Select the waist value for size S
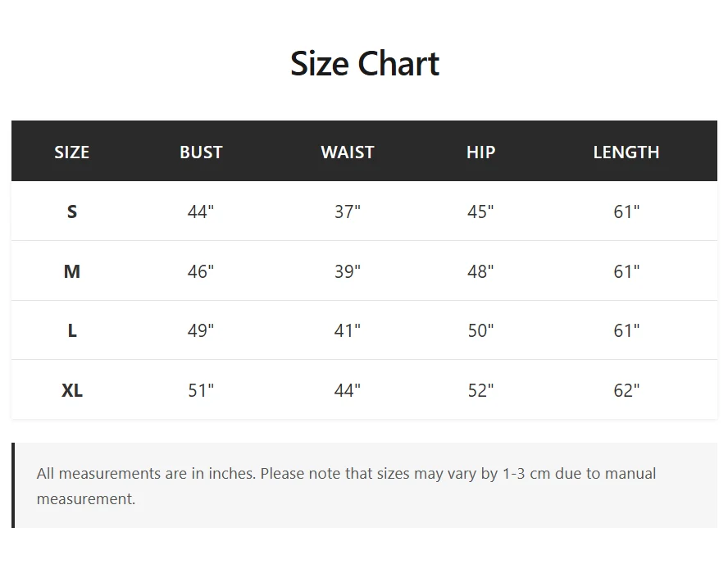 tap(347, 211)
